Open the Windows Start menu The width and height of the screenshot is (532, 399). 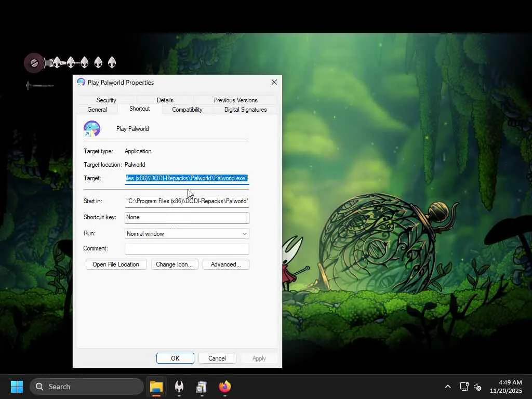pos(17,387)
